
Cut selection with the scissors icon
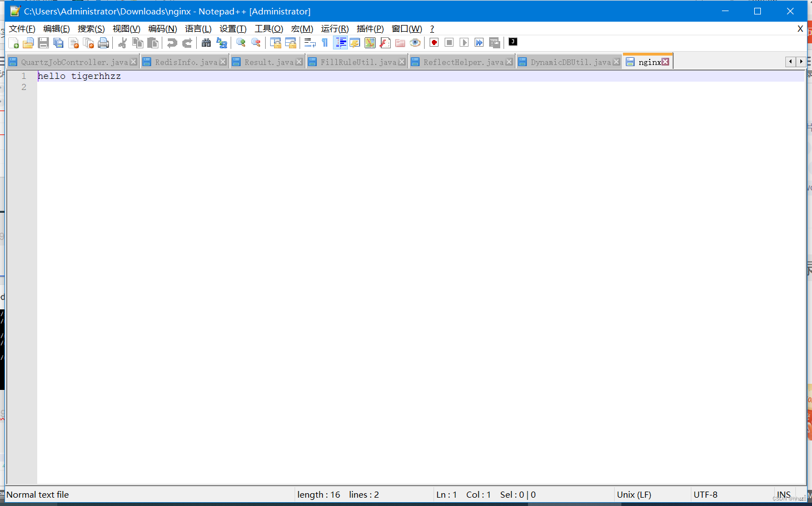pyautogui.click(x=123, y=43)
